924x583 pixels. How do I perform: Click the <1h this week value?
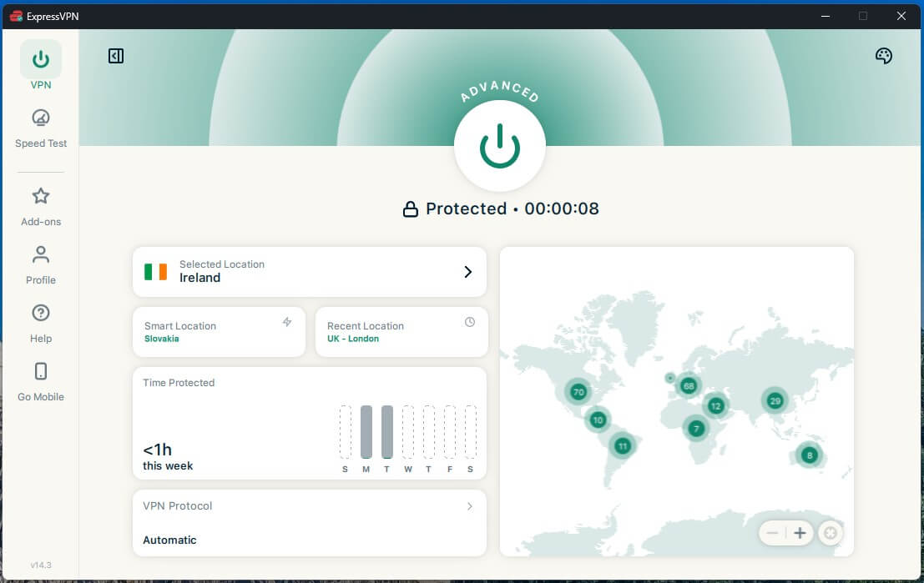click(168, 457)
